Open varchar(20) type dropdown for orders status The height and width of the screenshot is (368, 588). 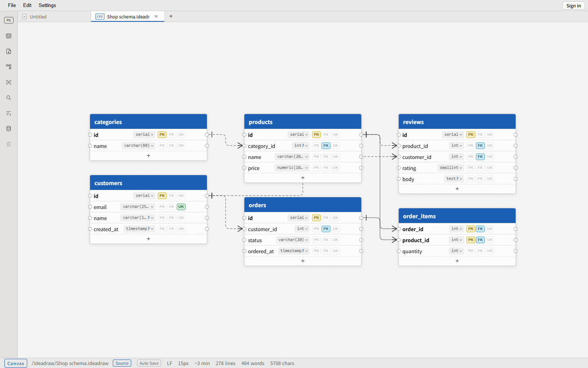coord(293,240)
